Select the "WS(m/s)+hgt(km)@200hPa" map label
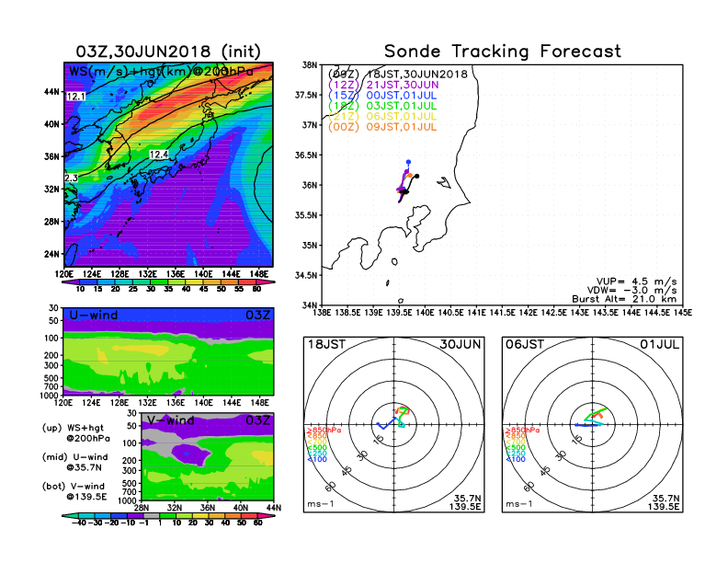This screenshot has width=728, height=563. pos(161,72)
